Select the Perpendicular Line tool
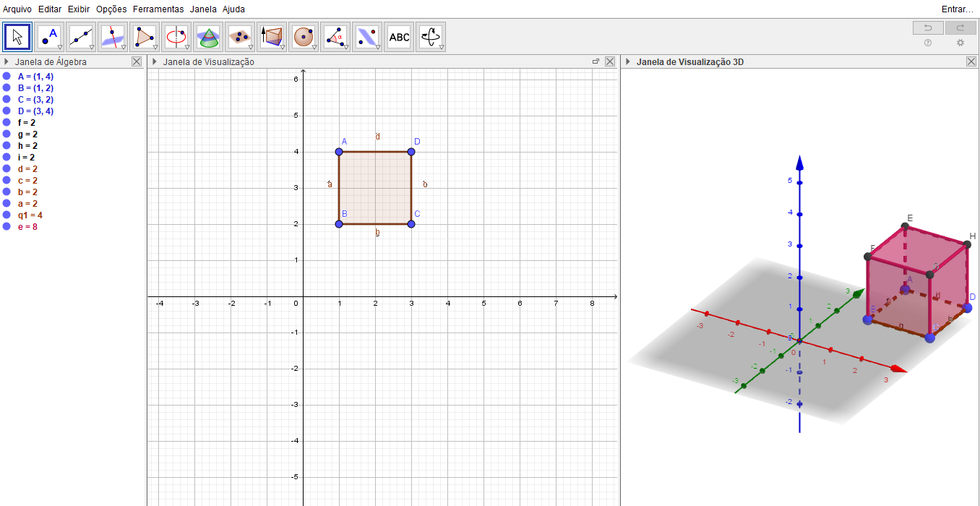Image resolution: width=980 pixels, height=506 pixels. pyautogui.click(x=113, y=36)
